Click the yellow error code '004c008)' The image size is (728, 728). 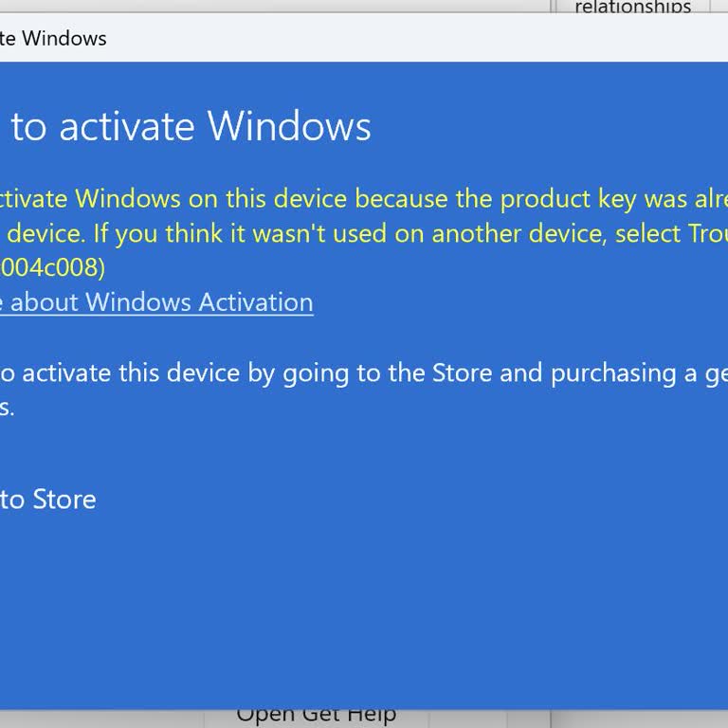(x=52, y=268)
